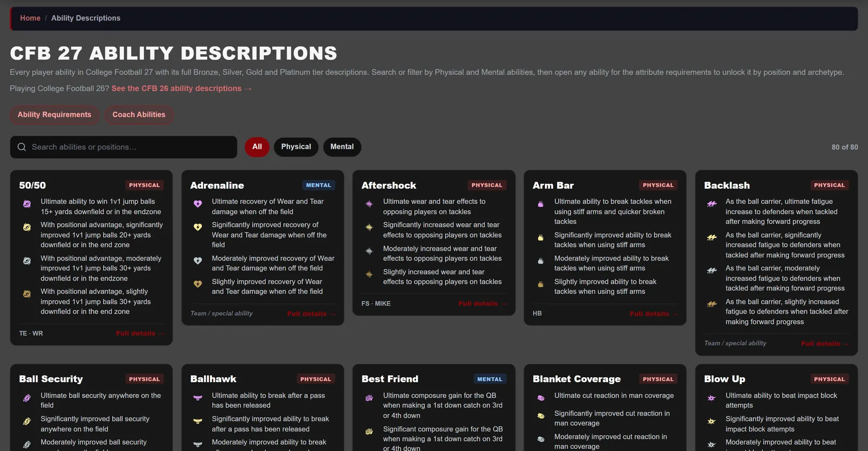Image resolution: width=868 pixels, height=451 pixels.
Task: Click 50/50 Platinum tier icon beside Ultimate ability
Action: click(x=27, y=204)
